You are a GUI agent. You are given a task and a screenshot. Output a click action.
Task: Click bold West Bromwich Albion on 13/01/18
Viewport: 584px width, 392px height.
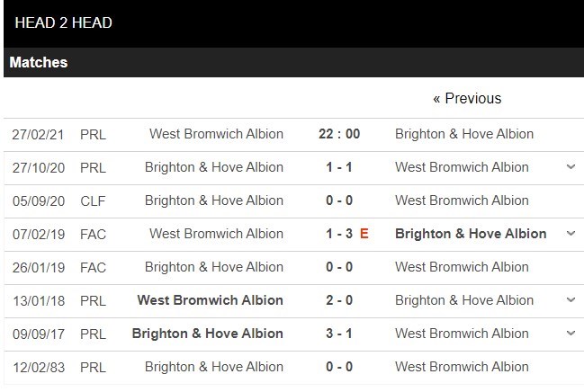211,300
